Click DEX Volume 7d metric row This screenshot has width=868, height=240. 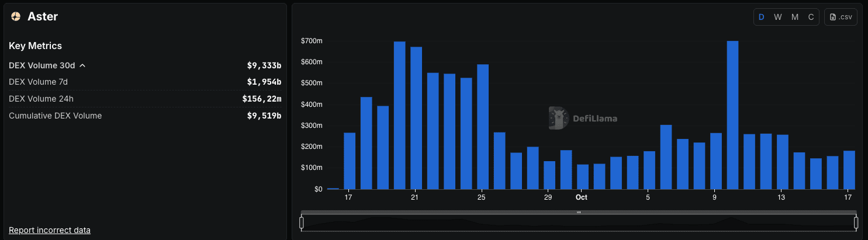click(145, 82)
